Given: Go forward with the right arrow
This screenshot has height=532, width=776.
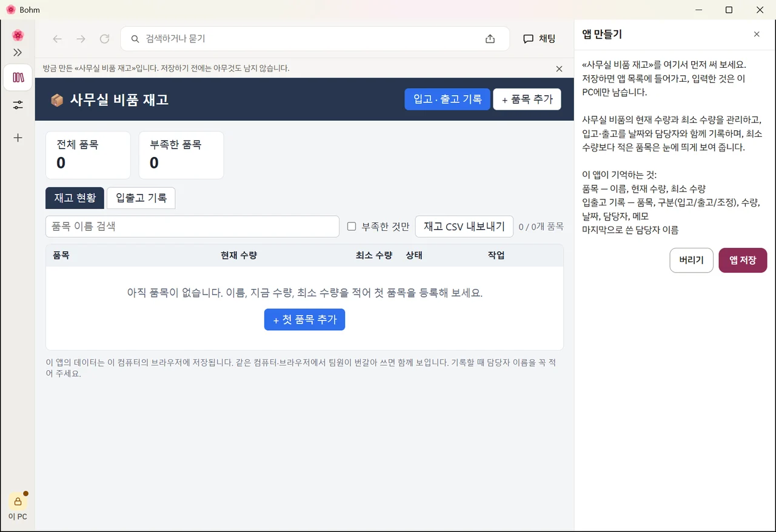Looking at the screenshot, I should pos(81,39).
